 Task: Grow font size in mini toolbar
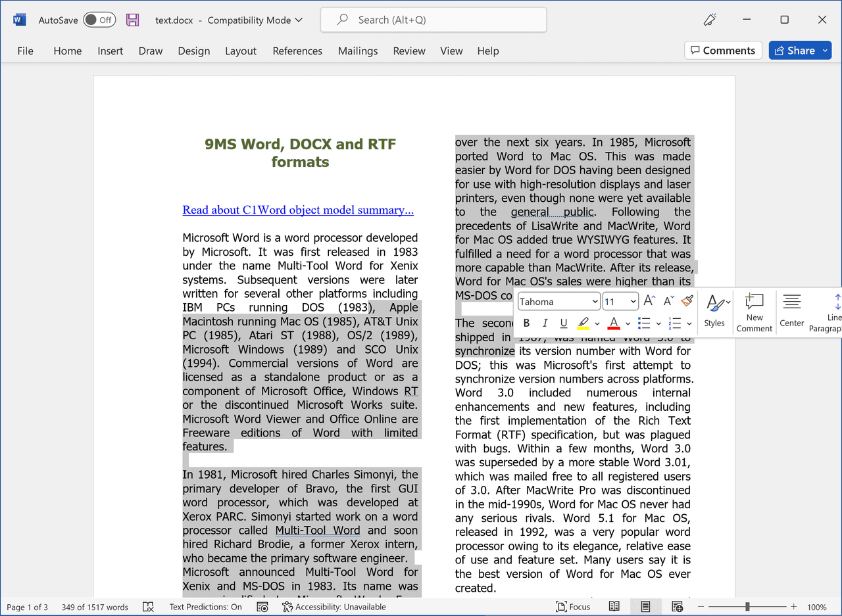click(x=649, y=301)
